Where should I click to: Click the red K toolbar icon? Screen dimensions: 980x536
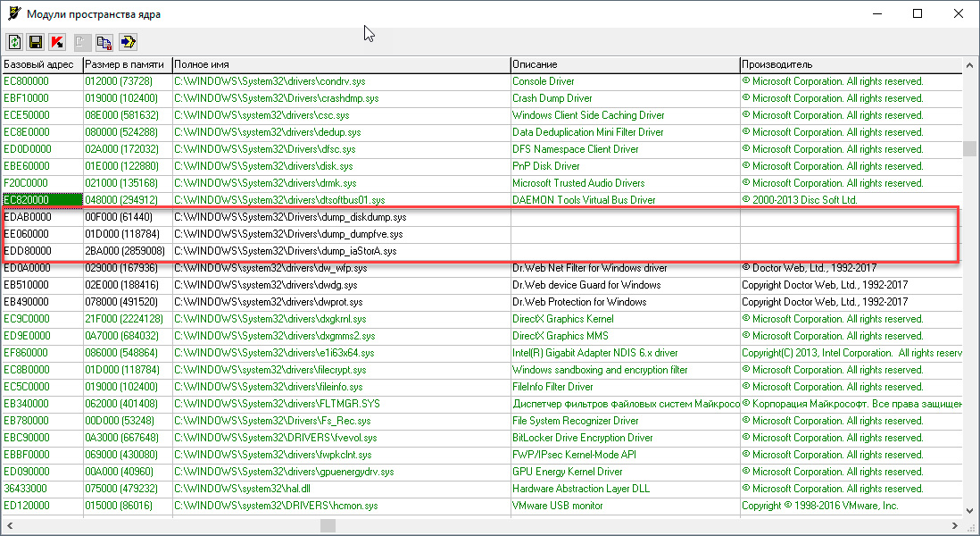coord(58,41)
